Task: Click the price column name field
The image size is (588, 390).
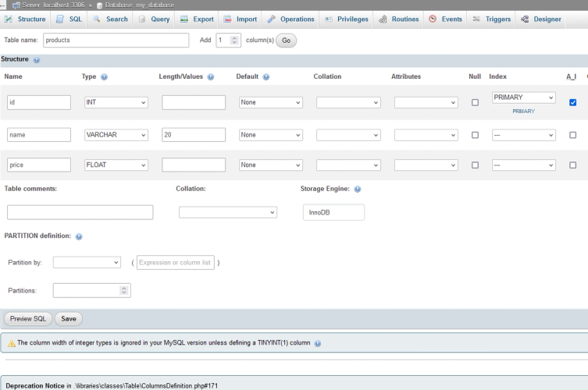Action: (39, 165)
